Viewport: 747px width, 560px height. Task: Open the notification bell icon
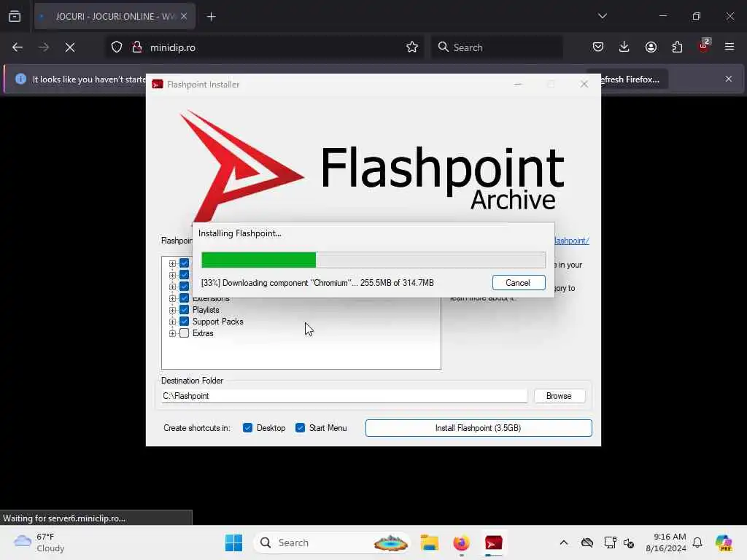[x=697, y=542]
